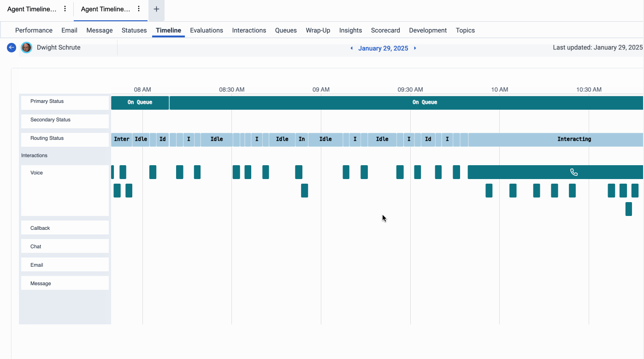Add a new tab with plus icon
The height and width of the screenshot is (359, 644).
pos(156,9)
